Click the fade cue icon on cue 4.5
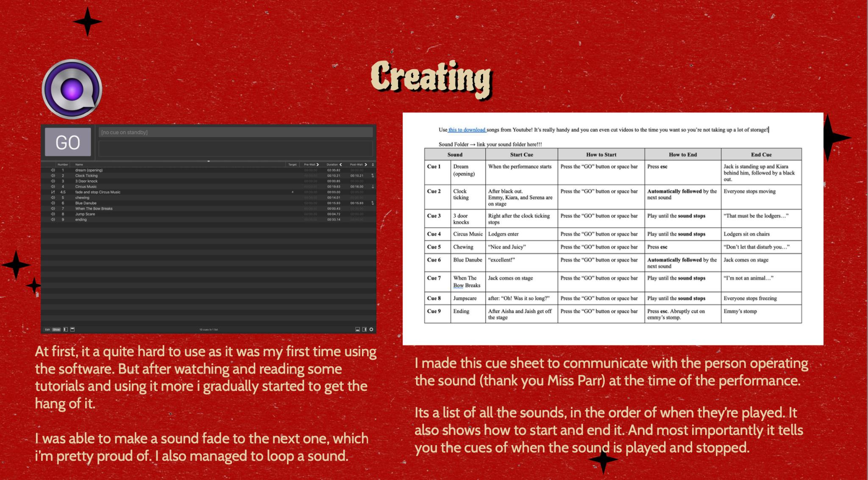Image resolution: width=868 pixels, height=480 pixels. [53, 192]
